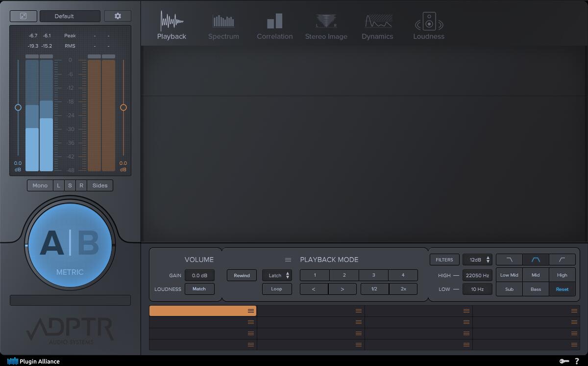Screen dimensions: 588x366
Task: Select the high-pass filter shape icon
Action: coord(562,260)
